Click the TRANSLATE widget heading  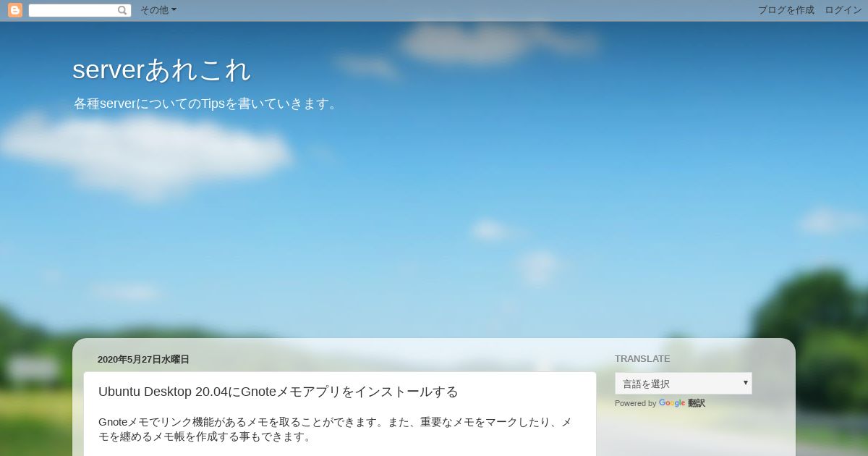pyautogui.click(x=642, y=358)
